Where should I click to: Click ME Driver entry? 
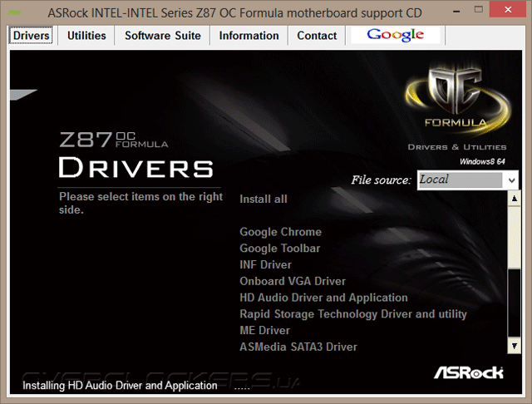tap(264, 330)
